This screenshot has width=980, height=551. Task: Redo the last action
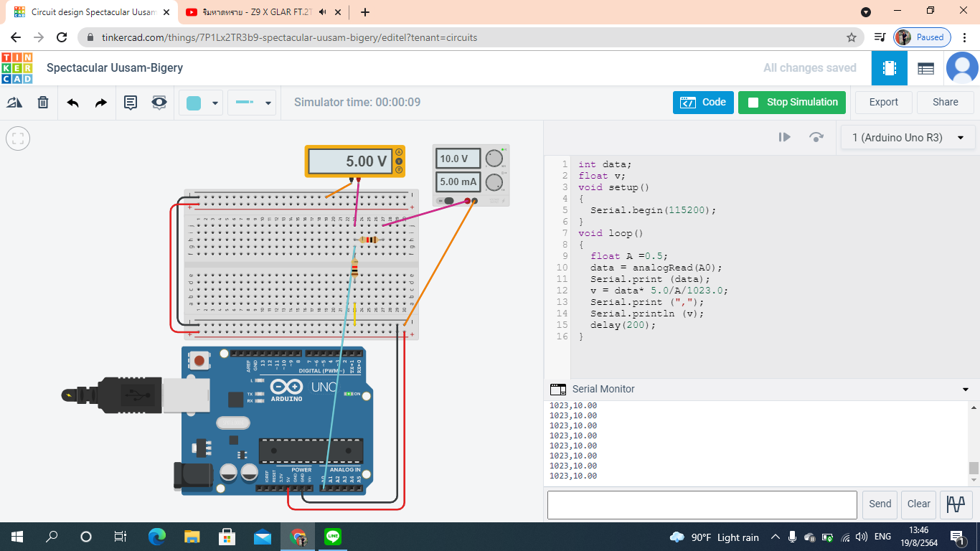point(101,103)
